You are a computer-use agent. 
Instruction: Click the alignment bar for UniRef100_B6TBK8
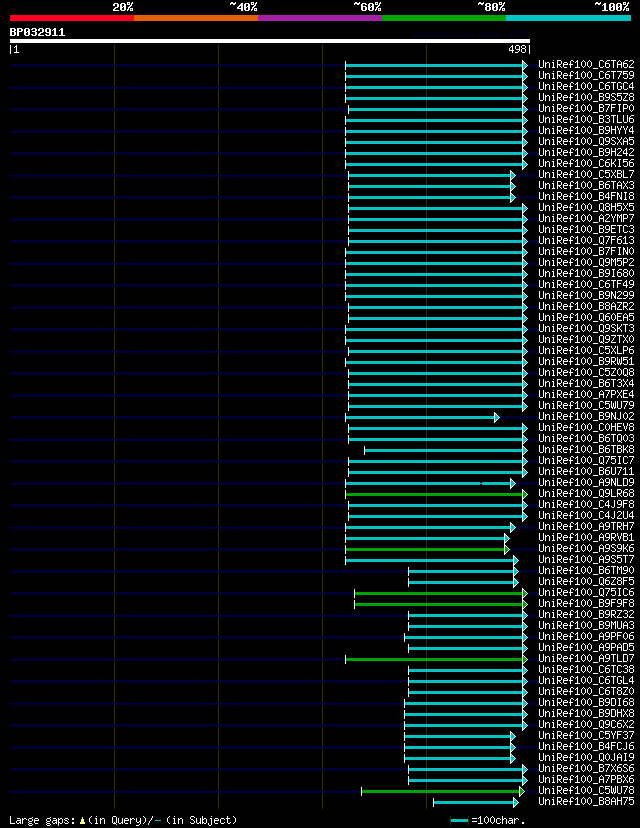tap(446, 450)
